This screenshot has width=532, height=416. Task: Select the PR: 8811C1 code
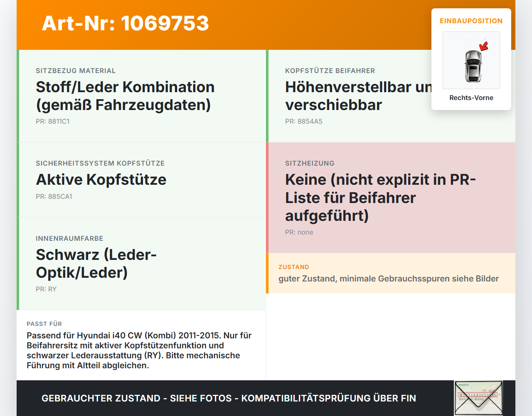point(53,121)
